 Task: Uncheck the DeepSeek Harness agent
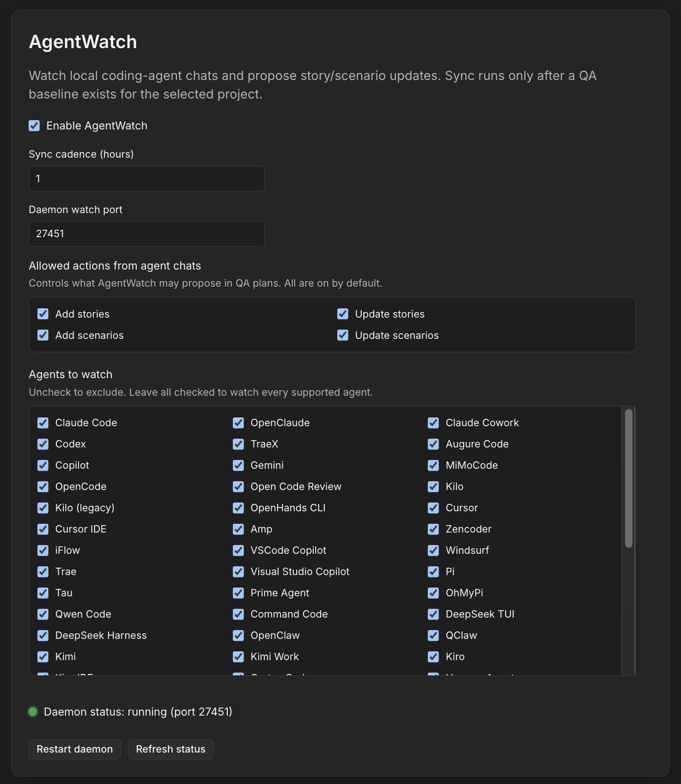(x=43, y=636)
